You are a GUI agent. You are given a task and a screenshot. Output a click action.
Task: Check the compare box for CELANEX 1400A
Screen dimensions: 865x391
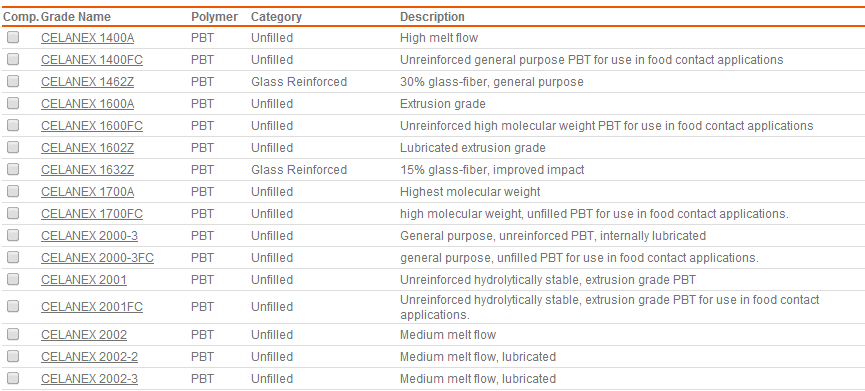tap(13, 38)
